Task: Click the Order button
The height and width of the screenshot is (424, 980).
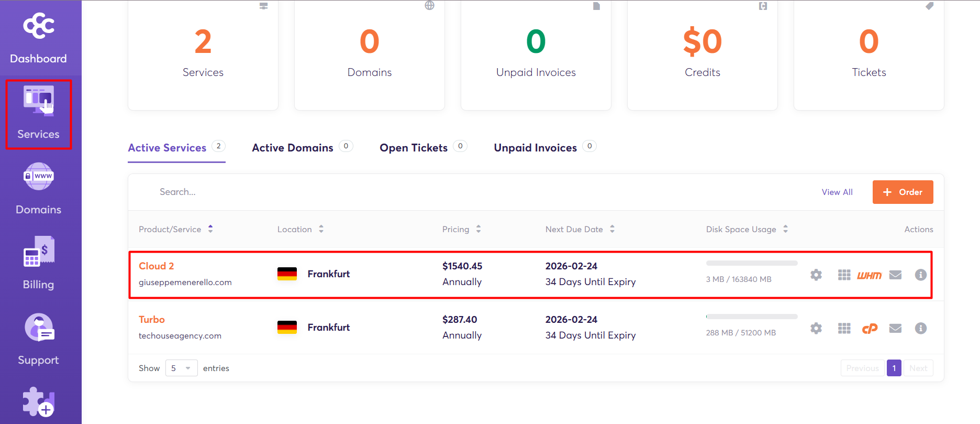Action: tap(903, 192)
